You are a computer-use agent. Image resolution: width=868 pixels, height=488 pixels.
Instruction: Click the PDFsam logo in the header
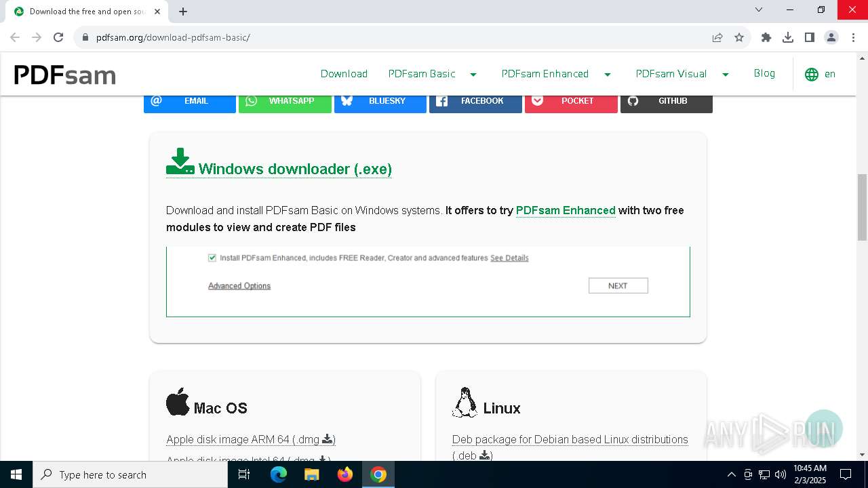(65, 75)
